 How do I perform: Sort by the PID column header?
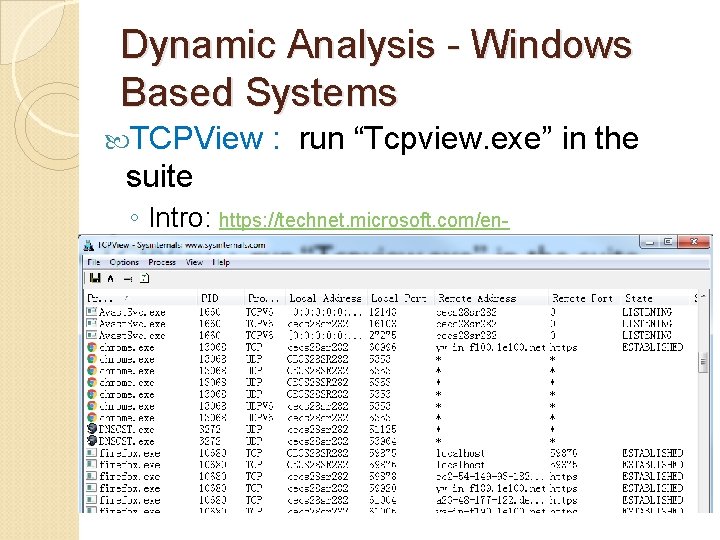click(221, 298)
